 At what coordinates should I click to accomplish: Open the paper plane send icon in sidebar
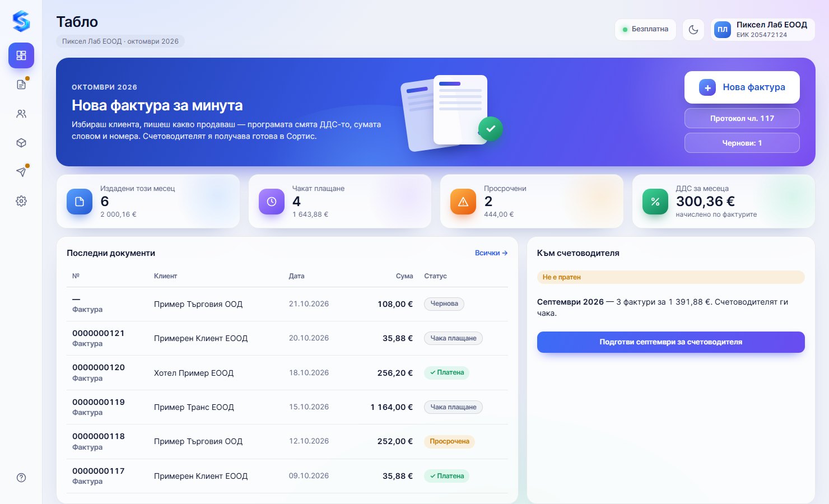(x=21, y=172)
